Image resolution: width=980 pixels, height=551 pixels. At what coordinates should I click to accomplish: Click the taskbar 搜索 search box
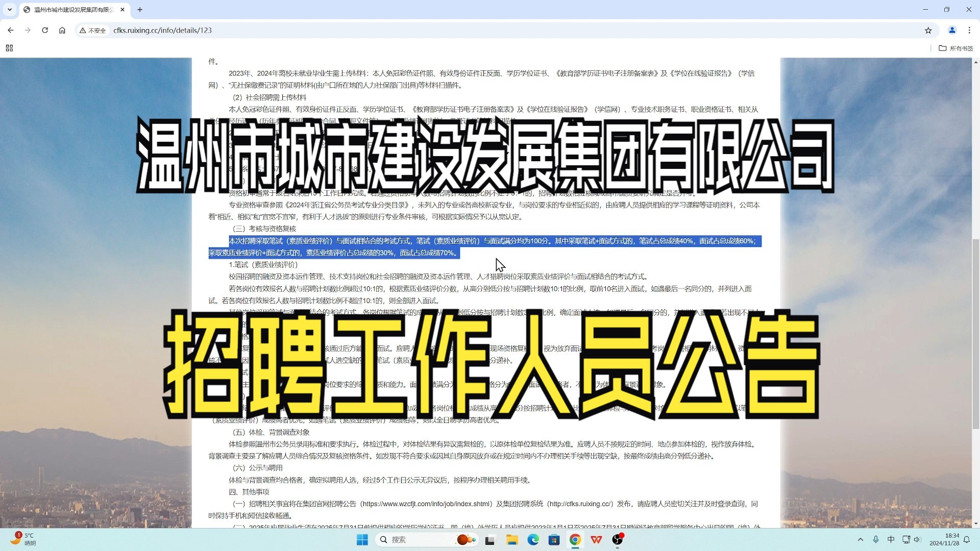[426, 540]
